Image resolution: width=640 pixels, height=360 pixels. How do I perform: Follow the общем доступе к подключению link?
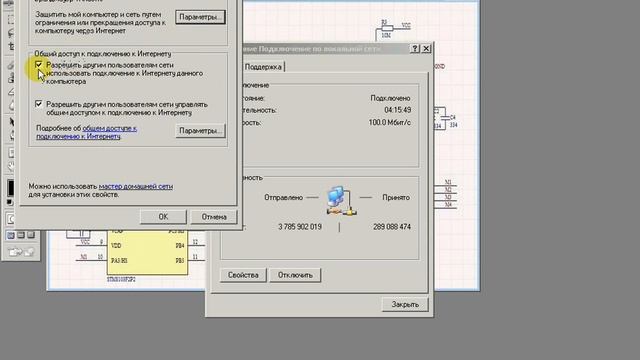pyautogui.click(x=87, y=132)
